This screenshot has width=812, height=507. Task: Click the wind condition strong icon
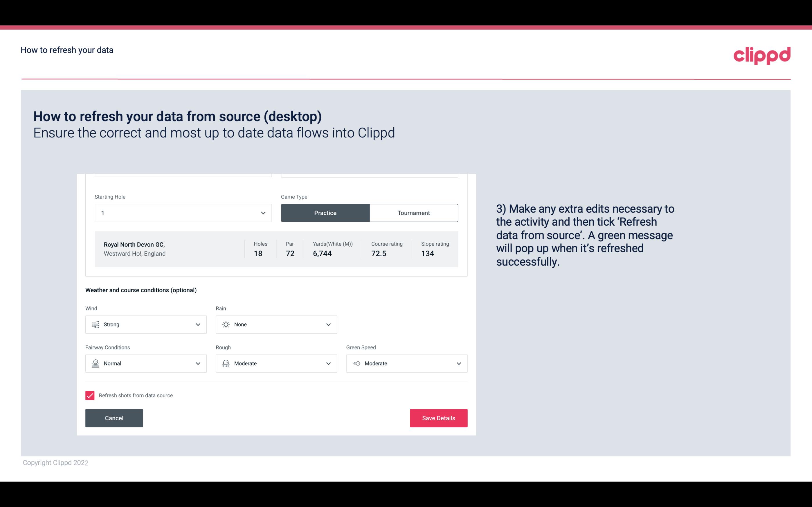pyautogui.click(x=95, y=324)
